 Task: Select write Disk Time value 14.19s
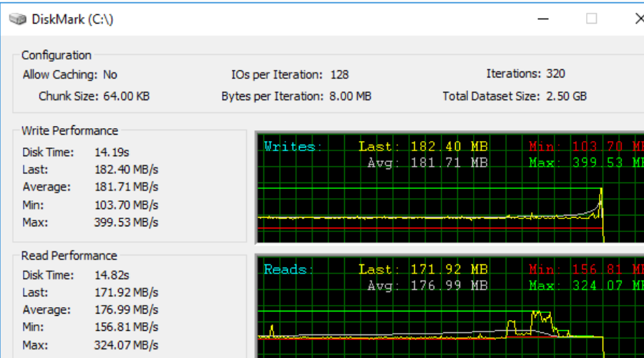point(112,153)
